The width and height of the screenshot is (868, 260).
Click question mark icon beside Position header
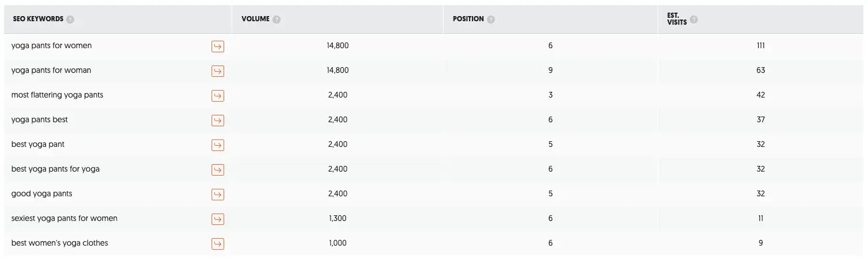click(491, 20)
